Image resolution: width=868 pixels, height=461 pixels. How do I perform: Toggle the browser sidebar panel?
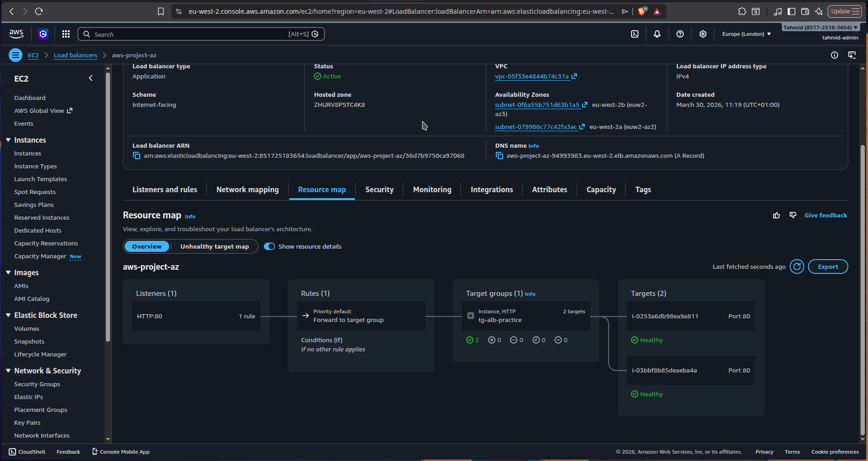(791, 11)
